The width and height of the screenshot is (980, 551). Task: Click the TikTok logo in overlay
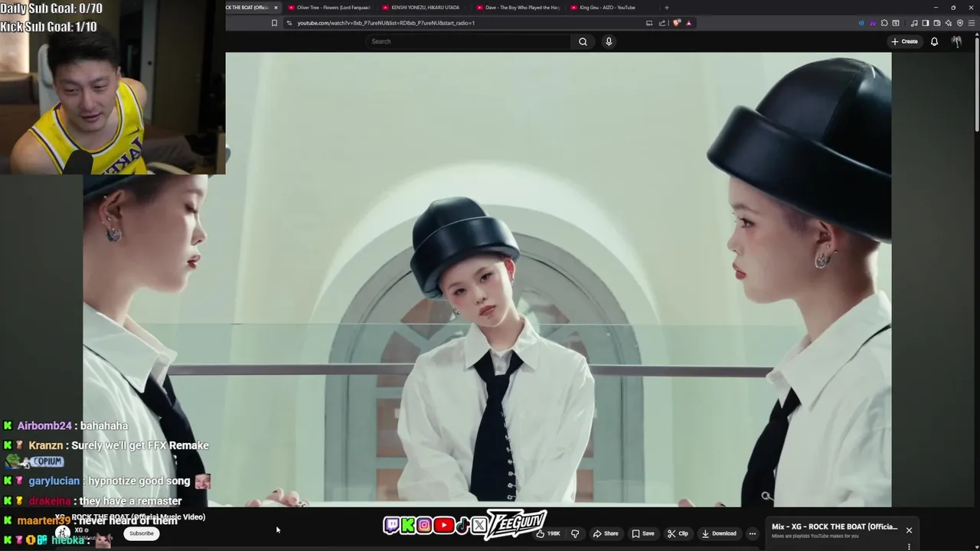coord(462,525)
